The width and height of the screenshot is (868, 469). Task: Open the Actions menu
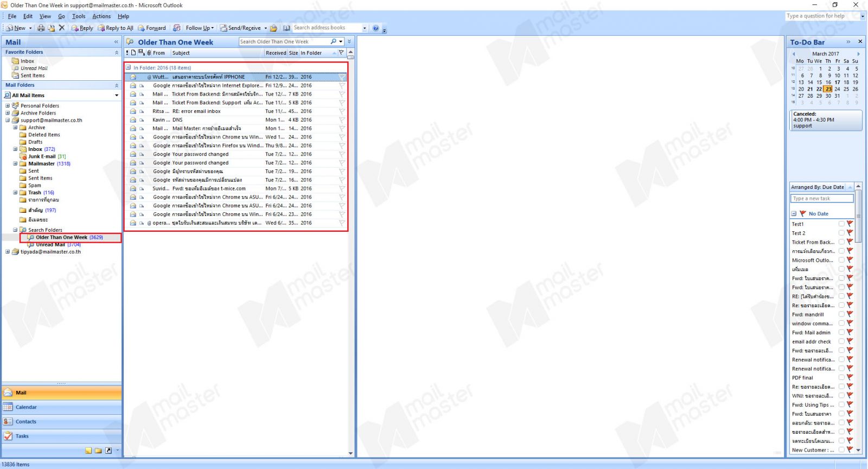click(101, 16)
